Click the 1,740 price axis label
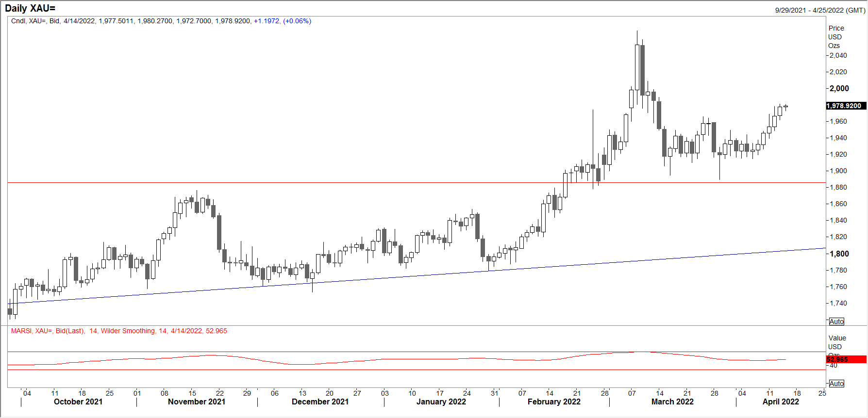 point(838,303)
